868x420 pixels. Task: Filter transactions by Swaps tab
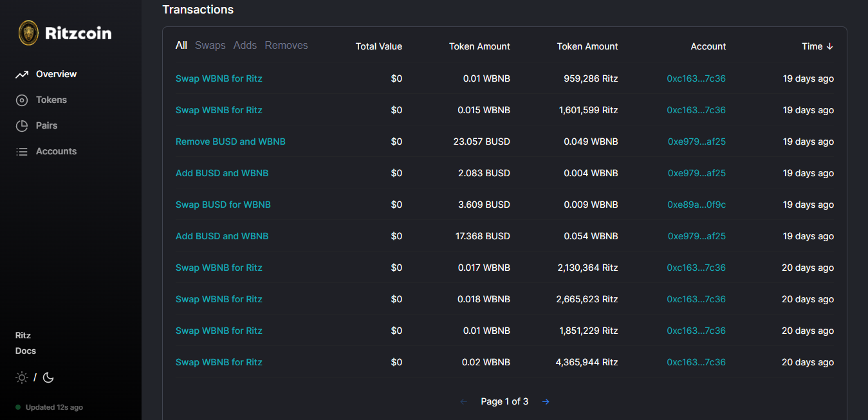point(210,46)
